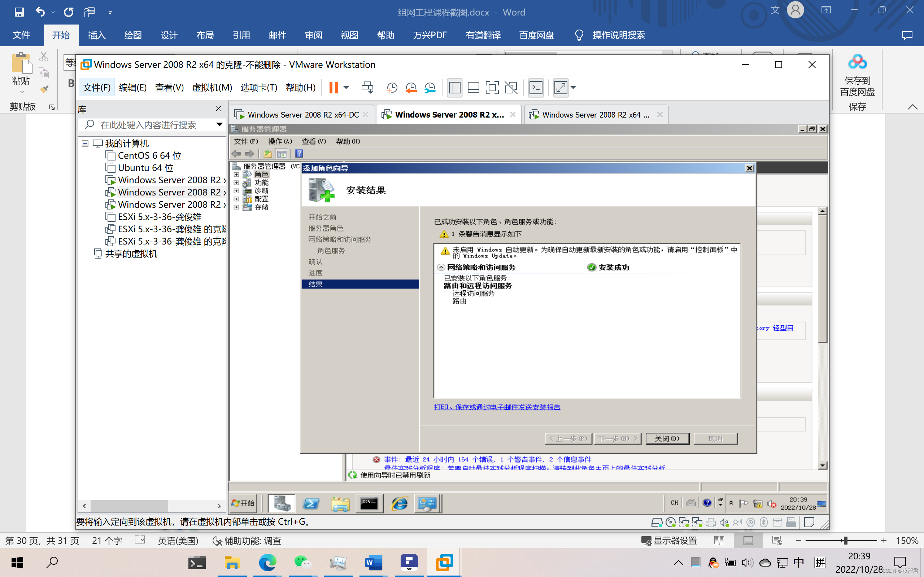Screen dimensions: 924x577
Task: Click the enter full screen mode icon
Action: click(x=492, y=87)
